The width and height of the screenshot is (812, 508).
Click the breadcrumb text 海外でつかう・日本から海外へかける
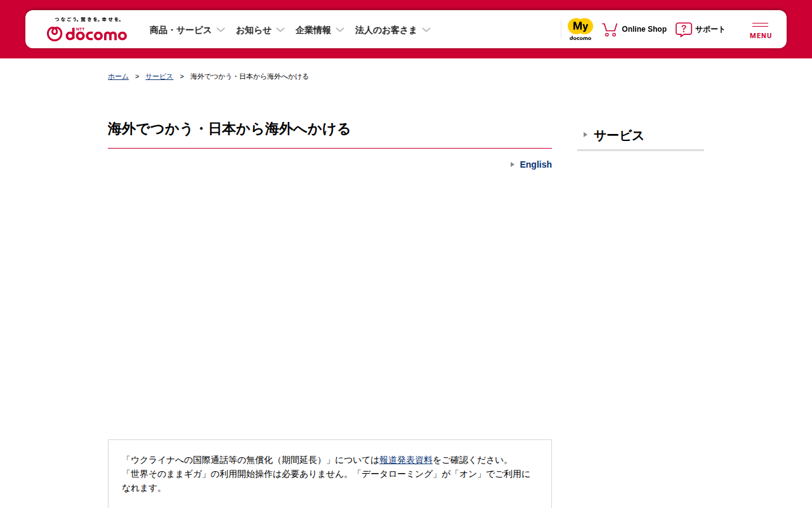click(x=249, y=76)
